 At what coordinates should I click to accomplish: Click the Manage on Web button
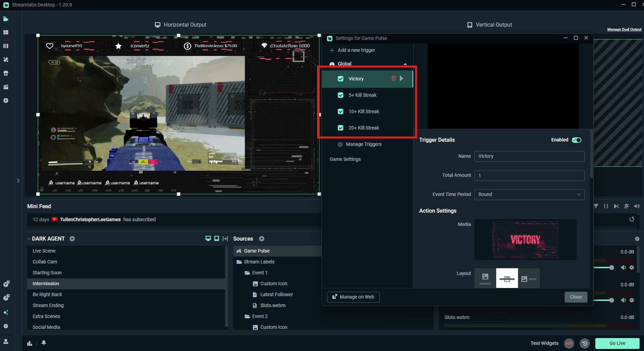[x=353, y=297]
